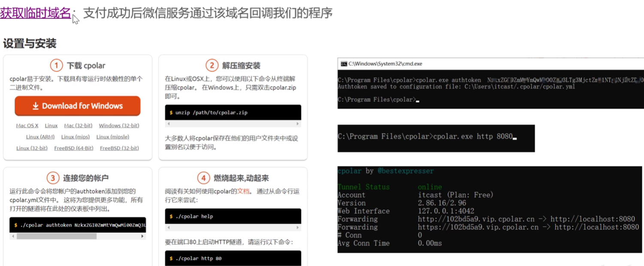The height and width of the screenshot is (266, 644).
Task: Click the Account itcast (Plan: Free) value
Action: pyautogui.click(x=456, y=195)
